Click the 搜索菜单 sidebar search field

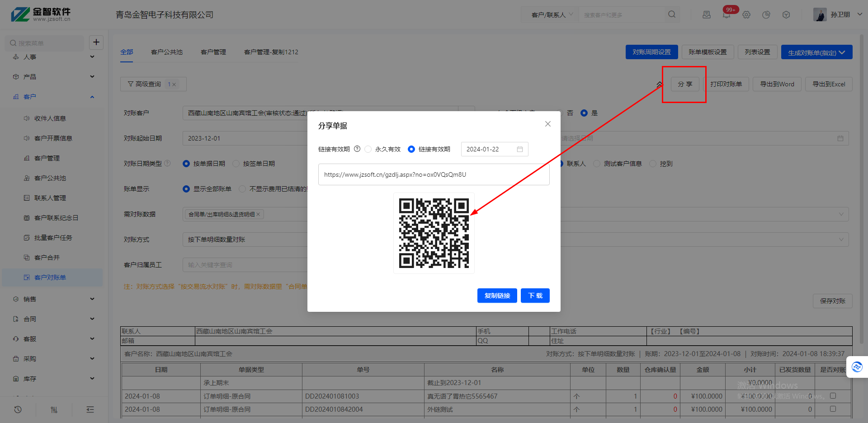click(44, 43)
